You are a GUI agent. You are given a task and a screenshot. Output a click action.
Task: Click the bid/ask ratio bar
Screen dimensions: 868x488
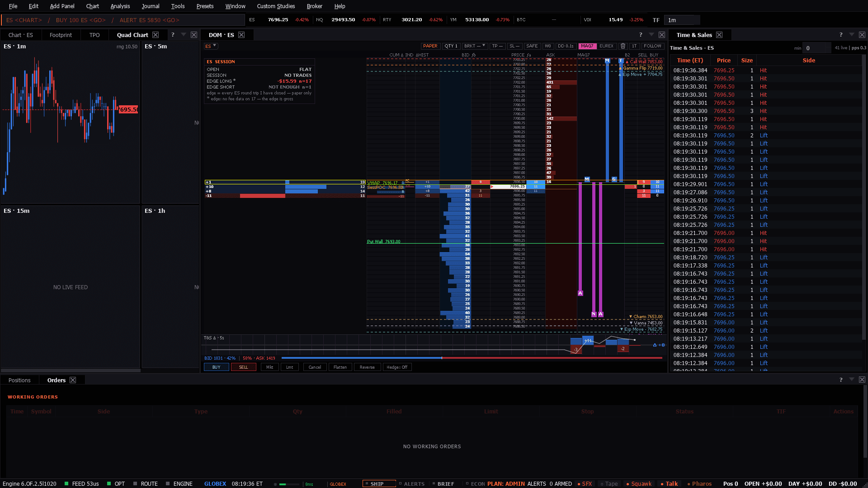pyautogui.click(x=472, y=358)
